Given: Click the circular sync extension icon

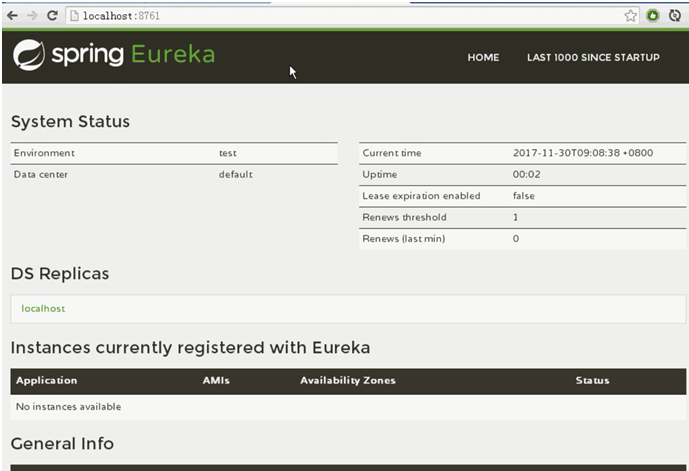Looking at the screenshot, I should pos(674,16).
